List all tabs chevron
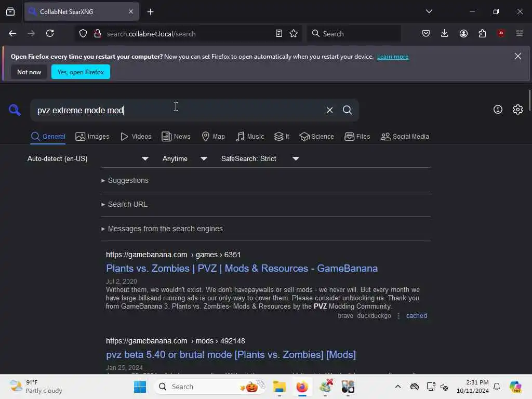 coord(429,11)
